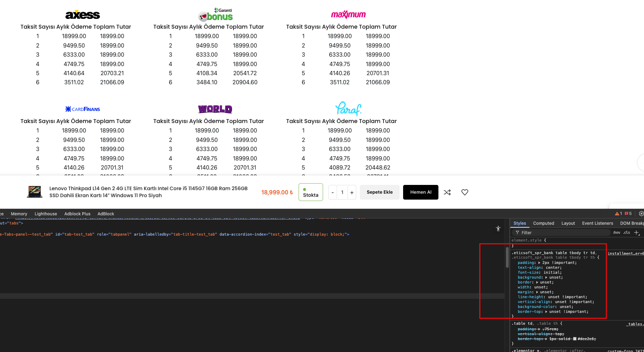Viewport: 644px width, 352px height.
Task: Open the Axess bank logo
Action: coord(83,15)
